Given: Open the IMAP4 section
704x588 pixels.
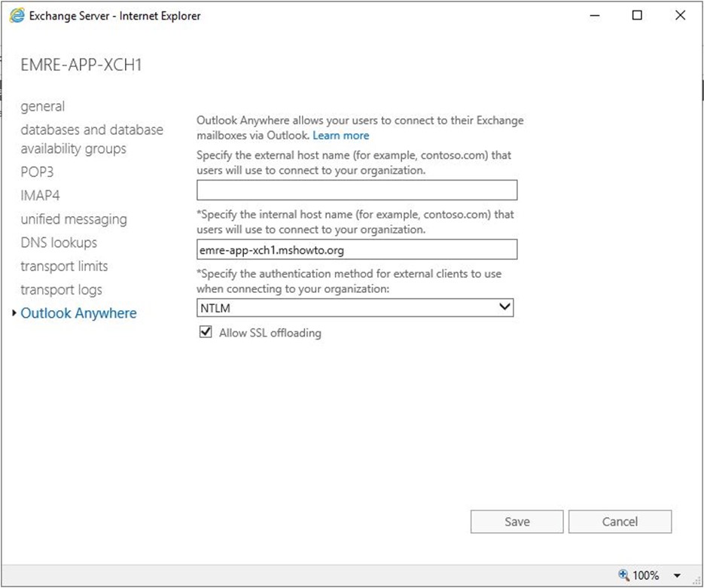Looking at the screenshot, I should coord(40,195).
